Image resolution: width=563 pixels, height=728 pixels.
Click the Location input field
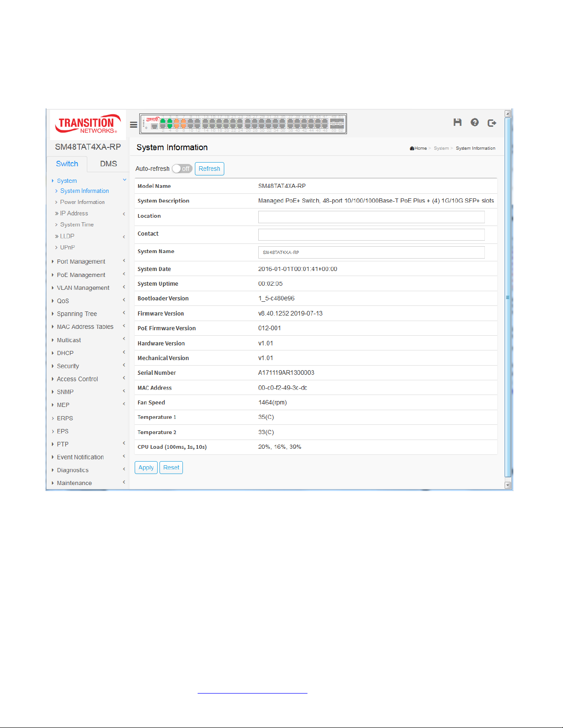click(371, 217)
